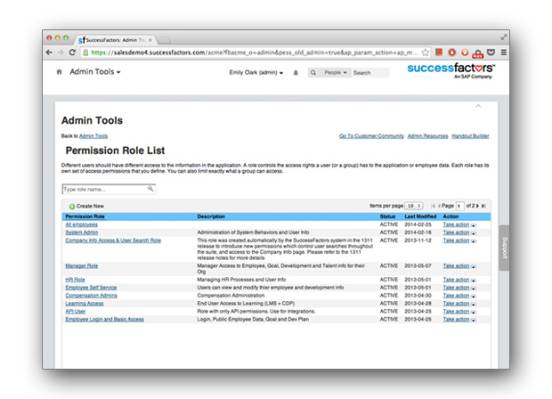Open the Employee Self Service role
The height and width of the screenshot is (399, 552).
point(91,288)
